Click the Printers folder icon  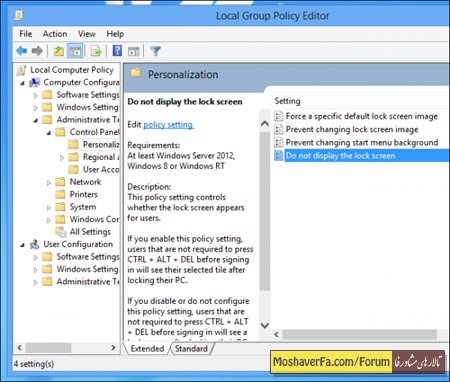[x=60, y=194]
